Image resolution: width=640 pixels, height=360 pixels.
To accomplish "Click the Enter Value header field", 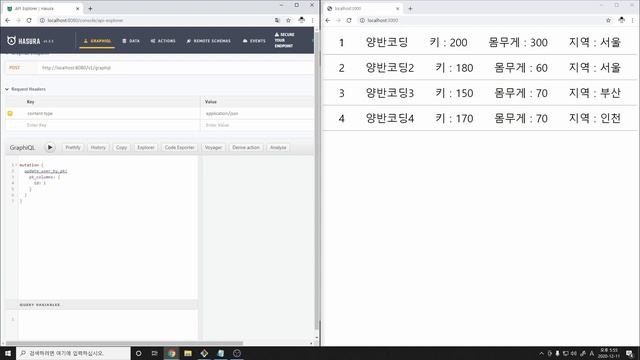I will [257, 125].
